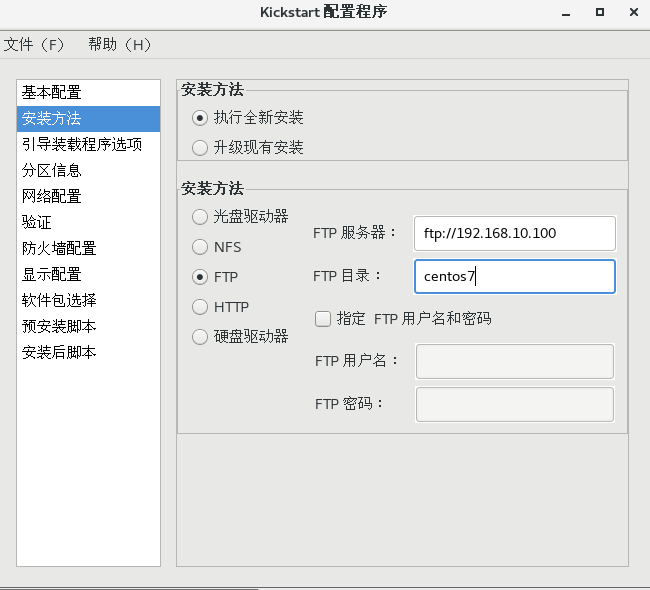The image size is (650, 590).
Task: Select 安装方法 in the sidebar list
Action: pos(88,119)
